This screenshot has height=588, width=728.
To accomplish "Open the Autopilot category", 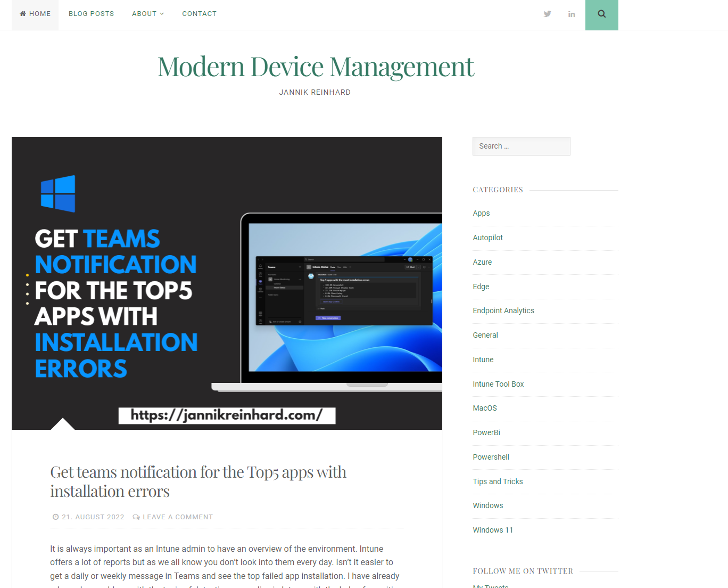I will [487, 238].
